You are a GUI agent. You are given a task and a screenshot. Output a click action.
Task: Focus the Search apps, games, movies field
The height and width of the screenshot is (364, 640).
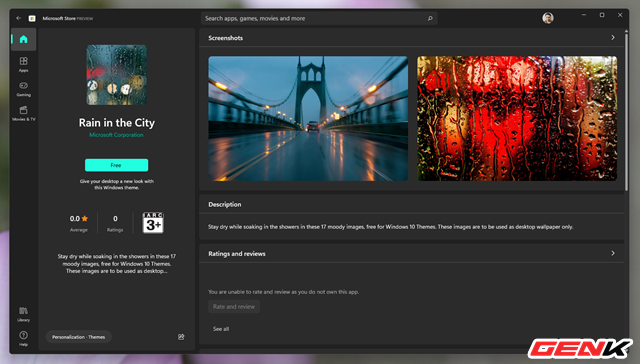click(319, 18)
